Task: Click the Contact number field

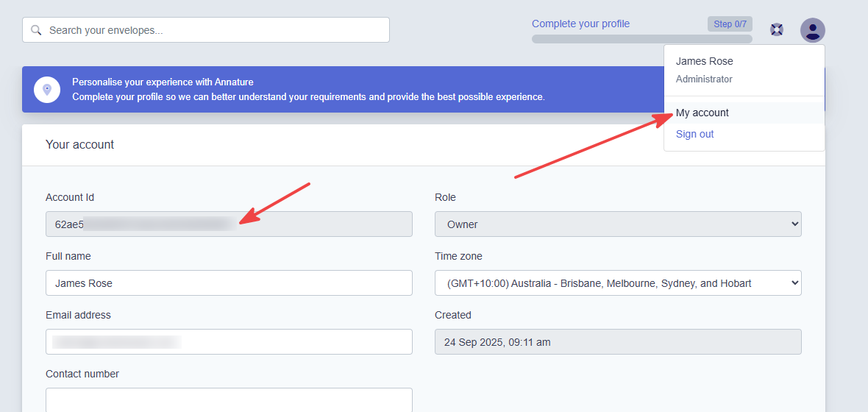Action: pos(229,399)
